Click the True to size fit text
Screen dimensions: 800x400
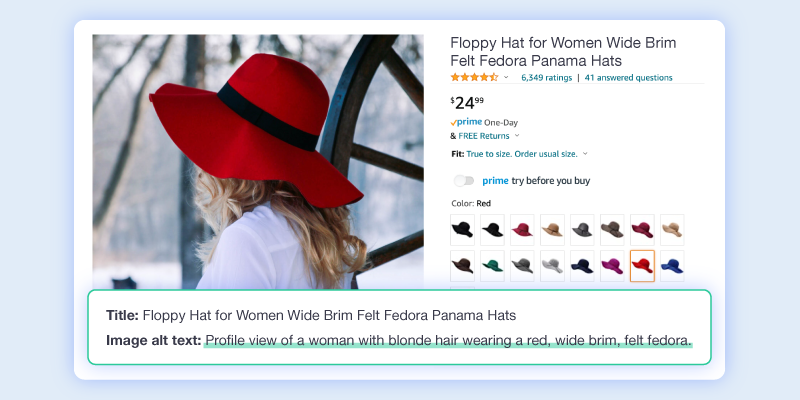[x=522, y=154]
